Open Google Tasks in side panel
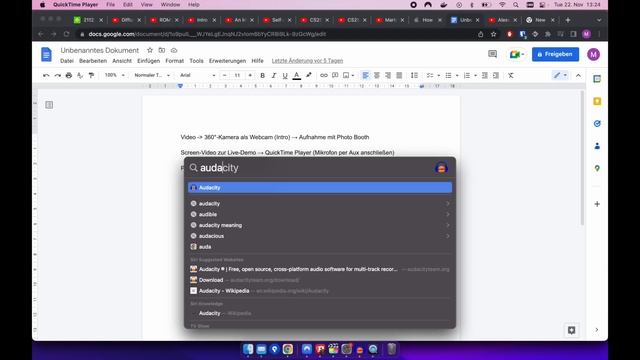 click(597, 124)
